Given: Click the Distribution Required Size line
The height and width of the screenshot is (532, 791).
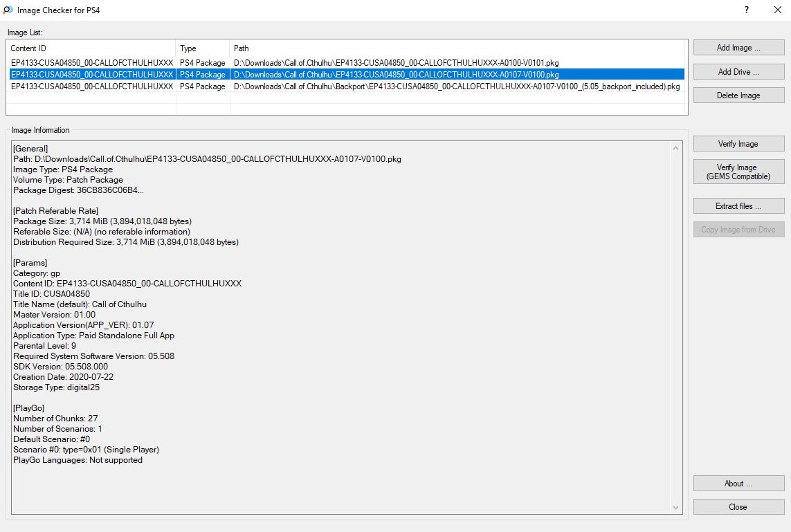Looking at the screenshot, I should [126, 242].
